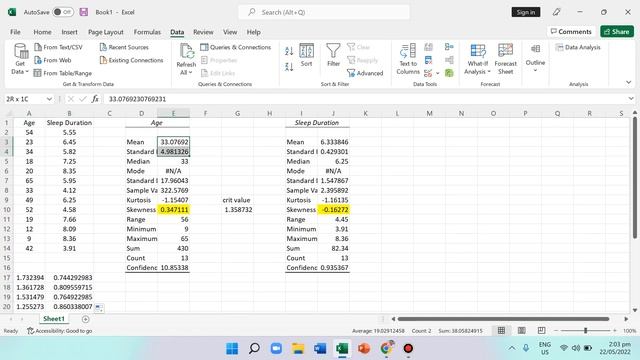Collapse the ribbon with chevron
640x360 pixels.
629,82
